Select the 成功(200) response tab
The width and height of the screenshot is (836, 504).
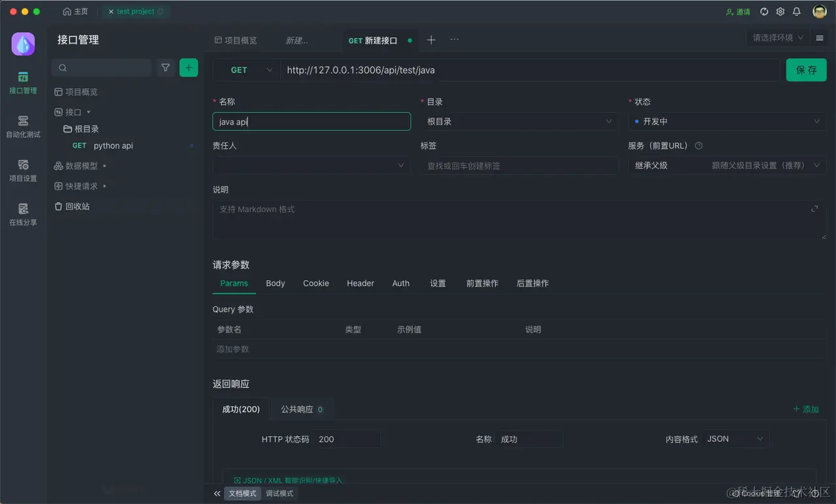pyautogui.click(x=241, y=409)
